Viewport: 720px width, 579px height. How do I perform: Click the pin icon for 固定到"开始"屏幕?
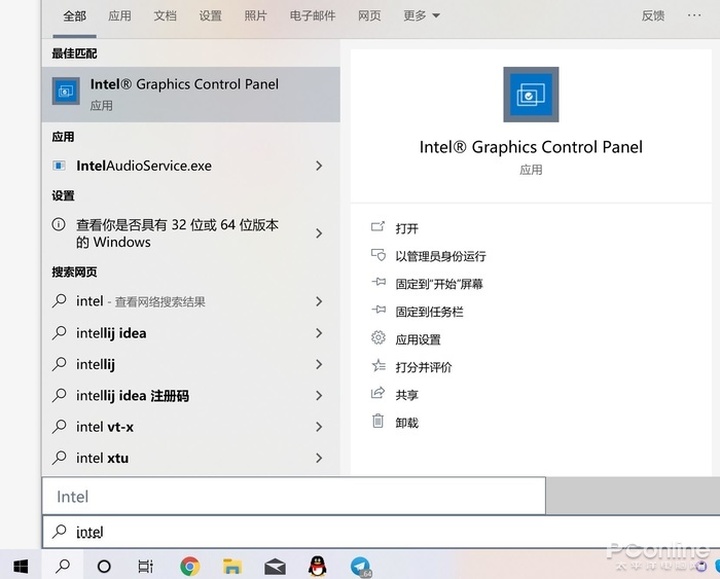[x=378, y=282]
